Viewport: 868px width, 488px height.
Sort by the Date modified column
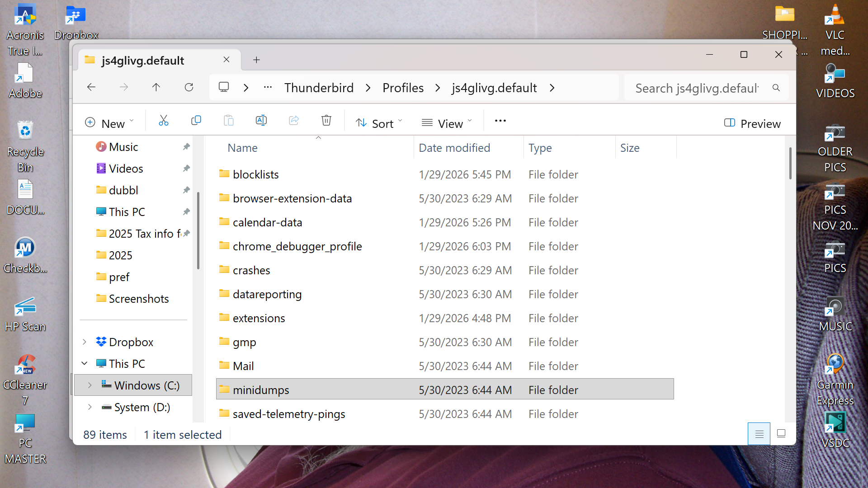point(454,148)
